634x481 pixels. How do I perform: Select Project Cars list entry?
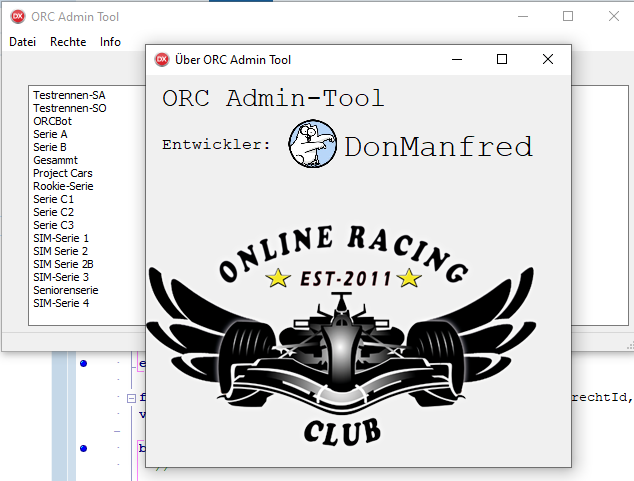[63, 173]
